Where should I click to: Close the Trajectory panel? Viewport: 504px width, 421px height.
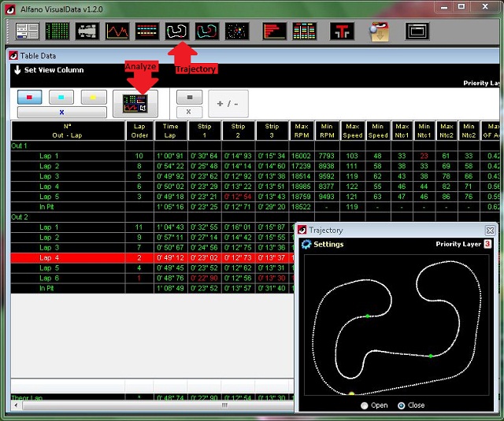[x=490, y=231]
